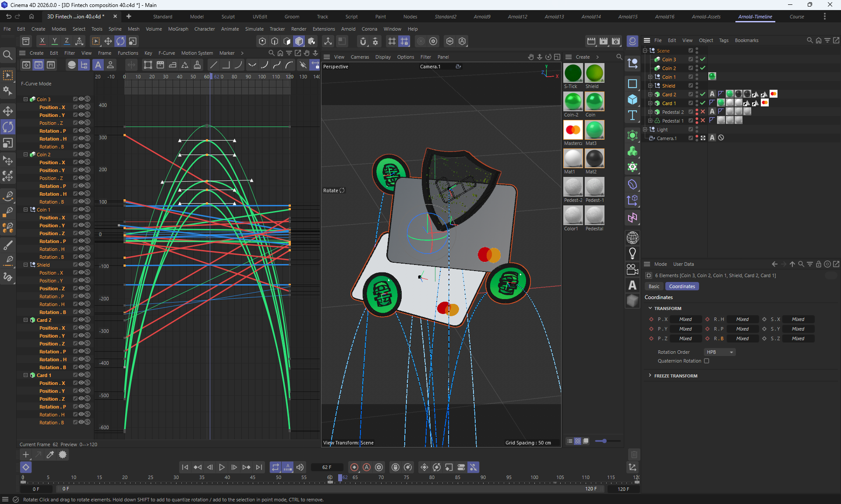
Task: Open the Rotation Order HPB dropdown
Action: pos(719,352)
